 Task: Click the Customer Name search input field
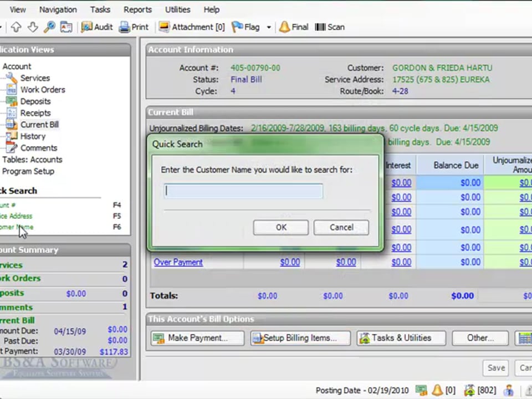click(243, 191)
